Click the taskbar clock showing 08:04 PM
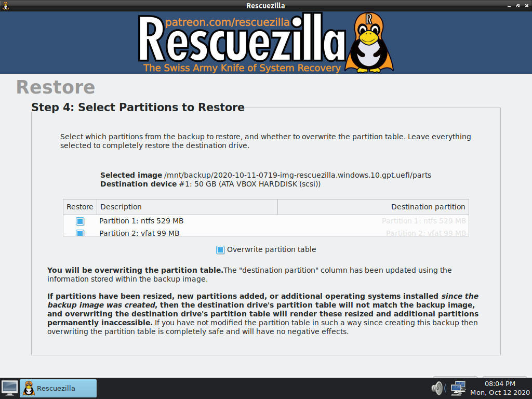The width and height of the screenshot is (532, 399). (500, 388)
